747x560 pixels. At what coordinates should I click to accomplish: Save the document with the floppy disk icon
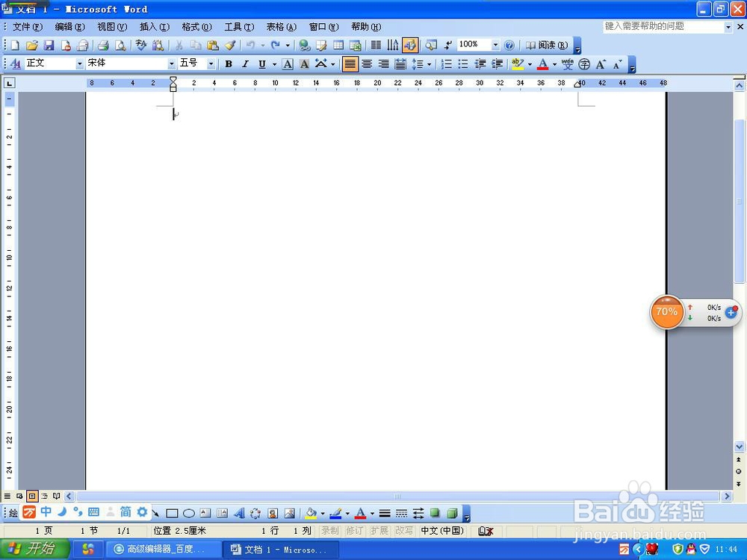click(49, 46)
